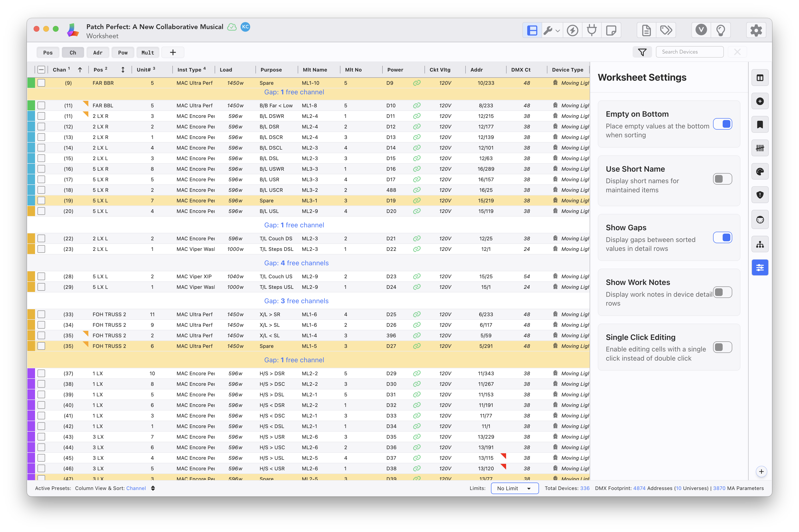Click the wrench tools icon
This screenshot has height=532, width=799.
(x=548, y=30)
